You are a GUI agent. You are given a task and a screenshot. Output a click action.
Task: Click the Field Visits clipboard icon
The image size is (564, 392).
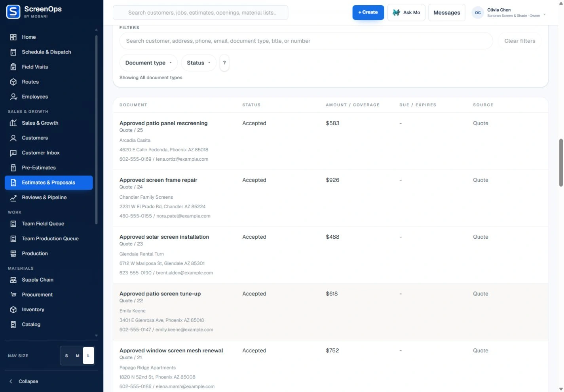13,67
